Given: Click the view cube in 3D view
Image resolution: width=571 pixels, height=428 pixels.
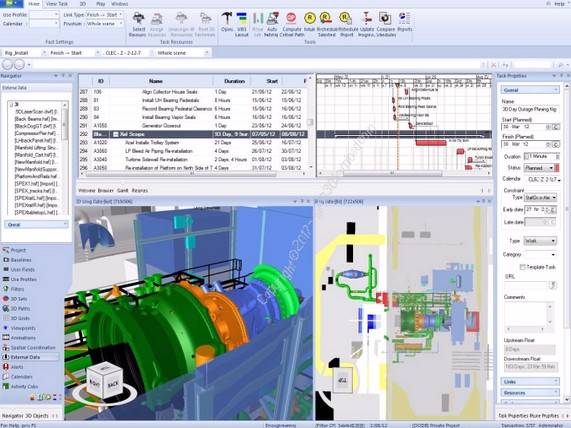Looking at the screenshot, I should point(104,381).
